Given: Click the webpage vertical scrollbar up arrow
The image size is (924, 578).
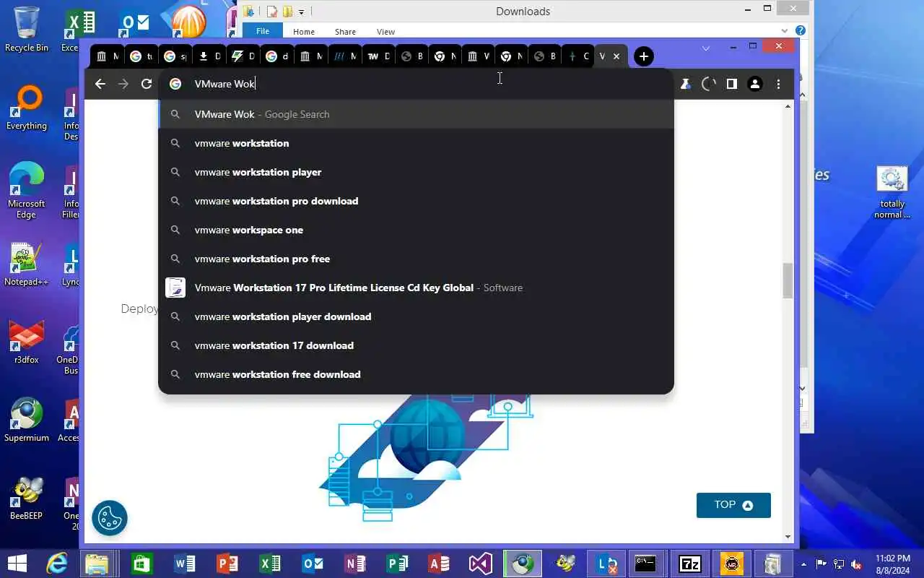Looking at the screenshot, I should coord(788,107).
